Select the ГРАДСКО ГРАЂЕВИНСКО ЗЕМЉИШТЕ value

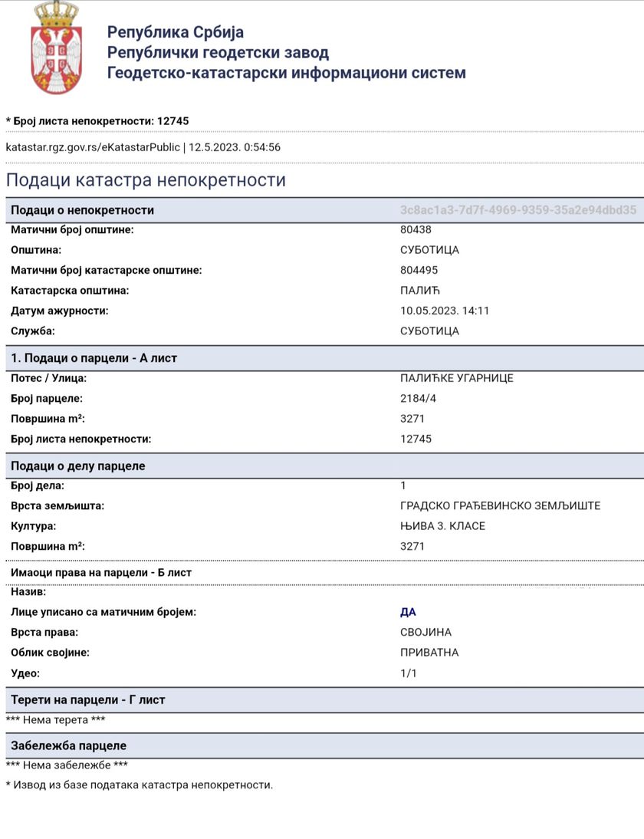[x=500, y=505]
